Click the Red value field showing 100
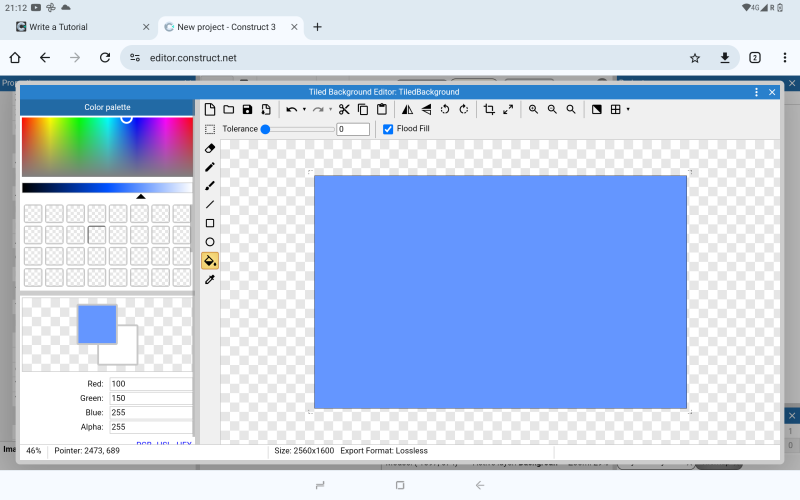Screen dimensions: 800x500 pyautogui.click(x=151, y=384)
